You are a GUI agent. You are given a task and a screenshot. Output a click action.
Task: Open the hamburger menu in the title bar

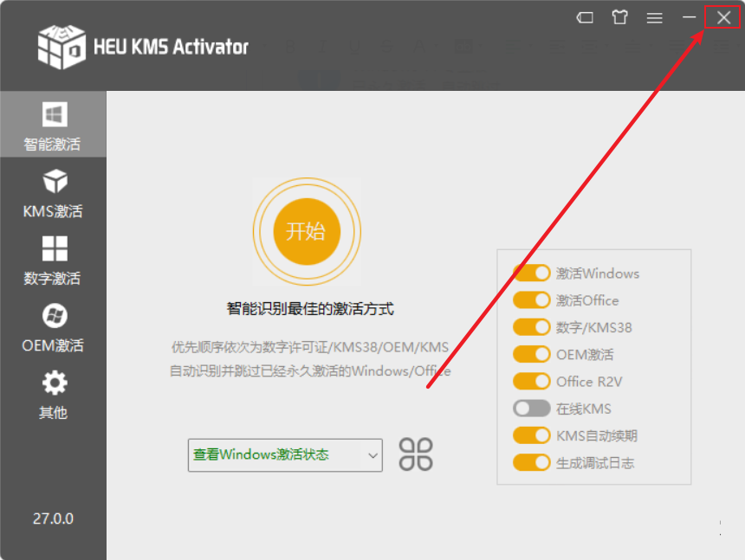click(x=654, y=16)
